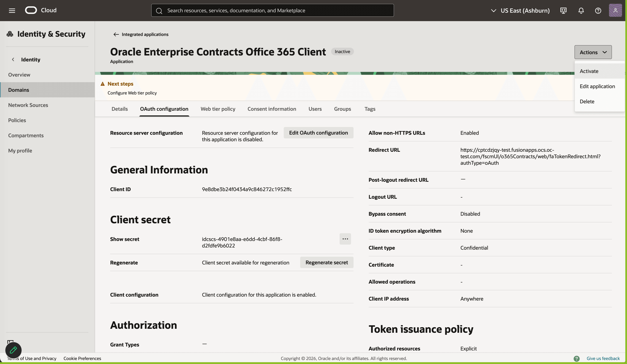Screen dimensions: 627x364
Task: Select the OAuth configuration tab
Action: click(x=164, y=109)
